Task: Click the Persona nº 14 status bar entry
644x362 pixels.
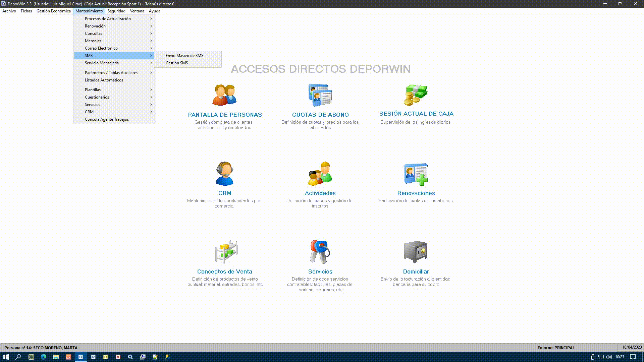Action: [41, 348]
